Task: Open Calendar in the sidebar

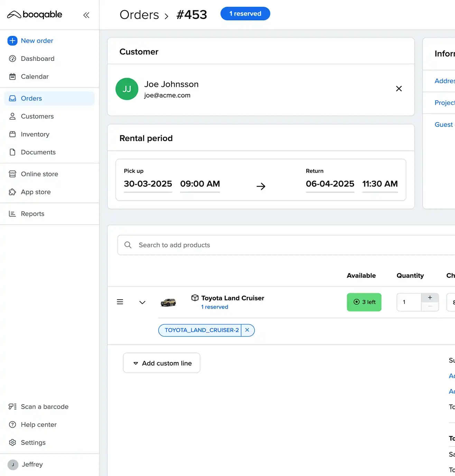Action: pyautogui.click(x=35, y=77)
